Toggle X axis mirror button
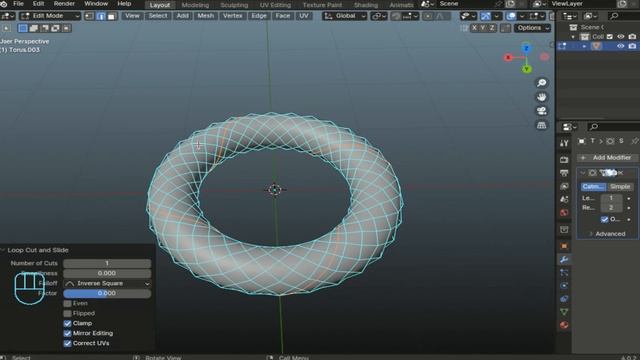Viewport: 640px width, 360px height. [x=474, y=28]
